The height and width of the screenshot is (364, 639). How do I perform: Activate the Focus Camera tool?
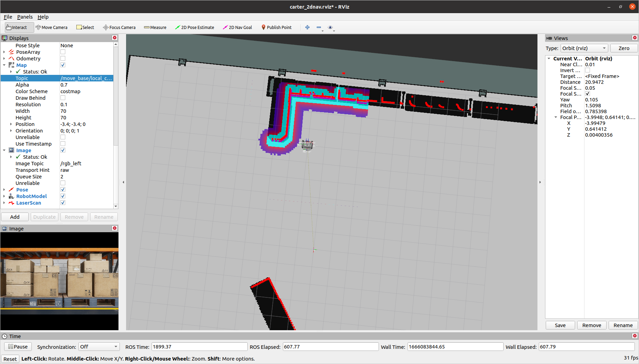[119, 27]
